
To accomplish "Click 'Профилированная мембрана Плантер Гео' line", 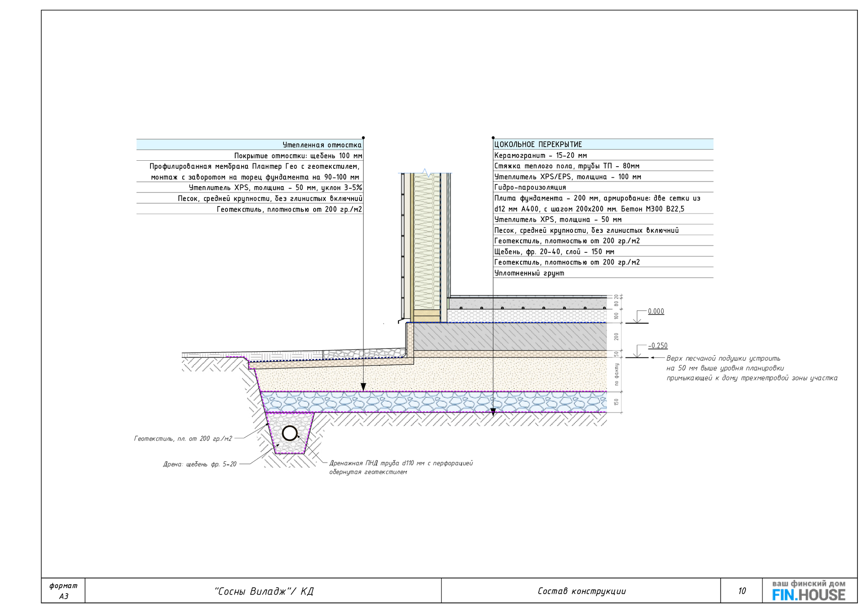I will click(254, 166).
